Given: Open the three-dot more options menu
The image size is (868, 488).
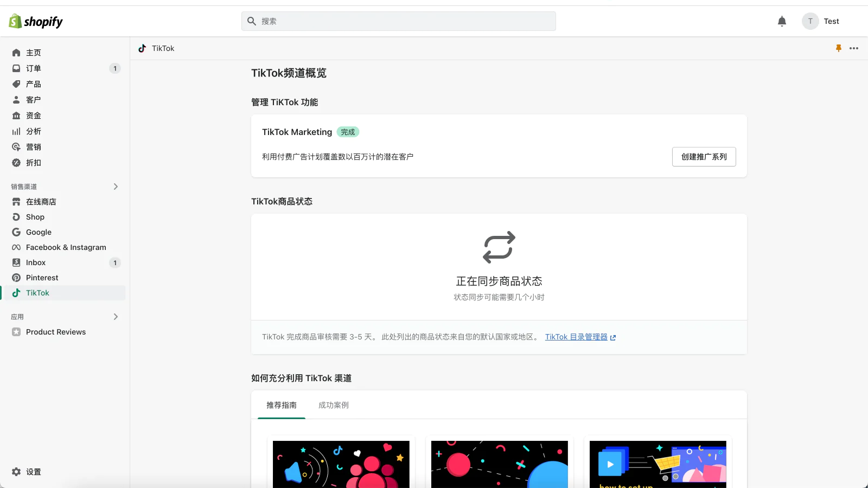Looking at the screenshot, I should coord(854,48).
